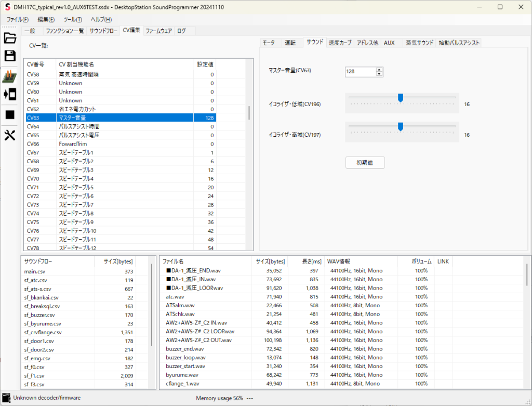Open the ファイル(F) menu
The image size is (532, 406).
click(x=18, y=20)
